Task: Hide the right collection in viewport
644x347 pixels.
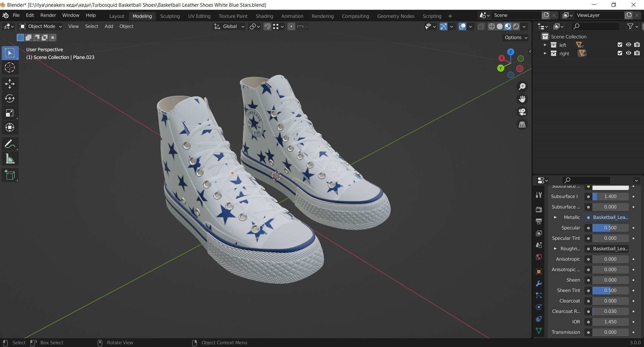Action: [x=628, y=53]
